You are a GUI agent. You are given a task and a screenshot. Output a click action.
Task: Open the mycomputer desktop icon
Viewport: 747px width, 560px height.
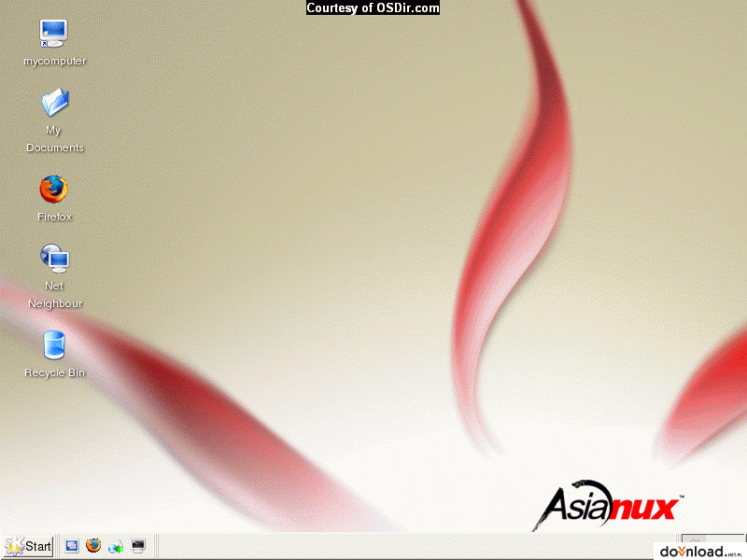coord(53,34)
